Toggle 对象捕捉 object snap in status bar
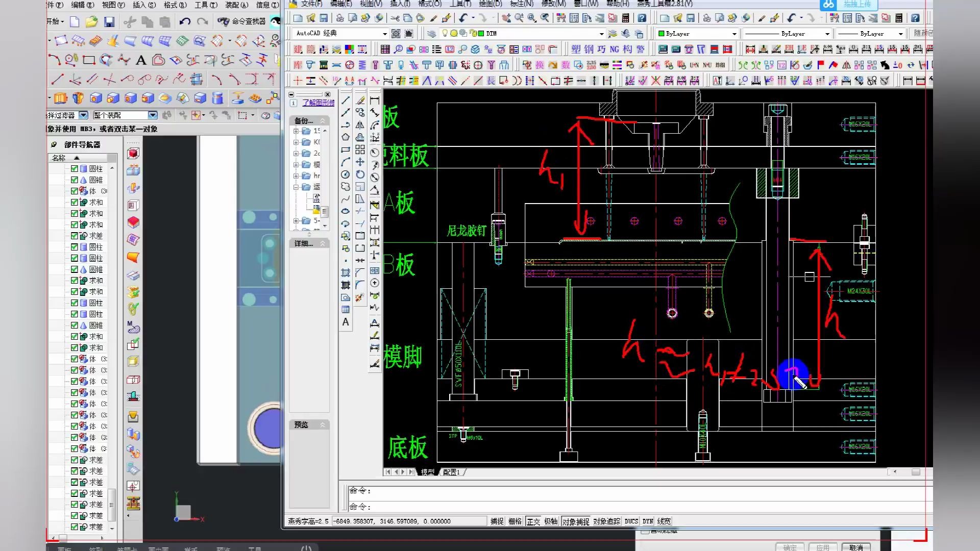 575,521
